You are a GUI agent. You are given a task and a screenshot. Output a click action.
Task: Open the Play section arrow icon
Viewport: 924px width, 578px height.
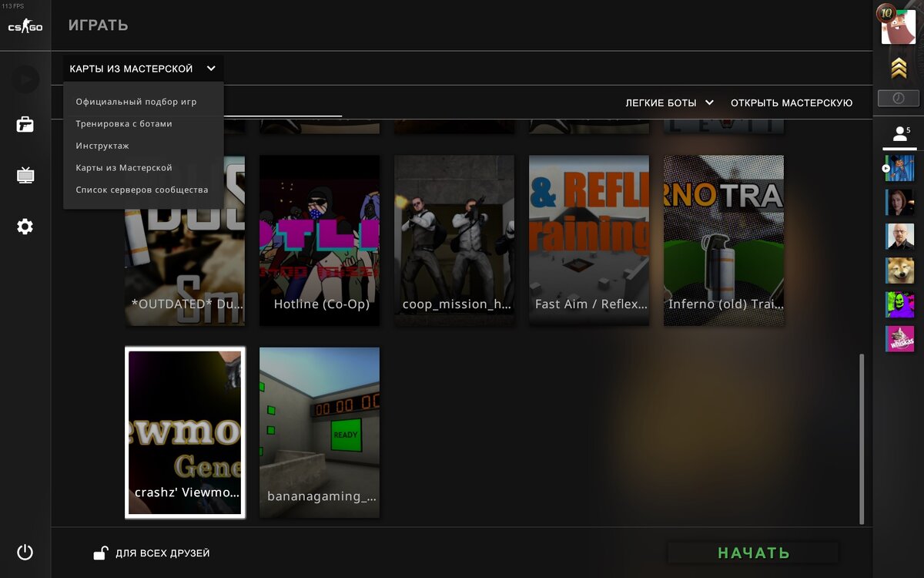click(x=25, y=79)
